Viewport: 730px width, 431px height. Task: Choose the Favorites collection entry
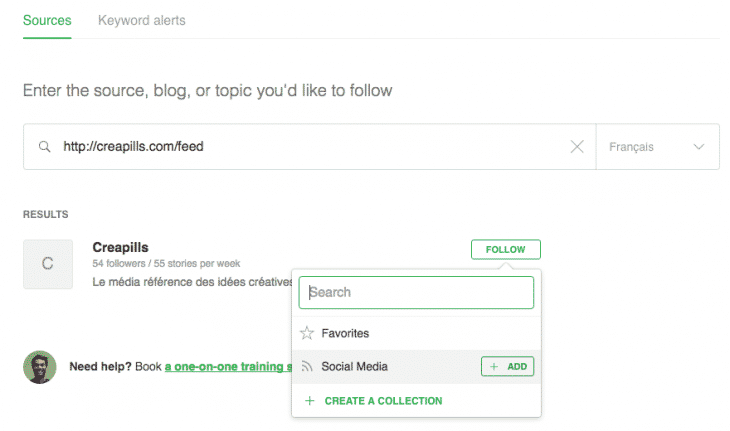(345, 333)
